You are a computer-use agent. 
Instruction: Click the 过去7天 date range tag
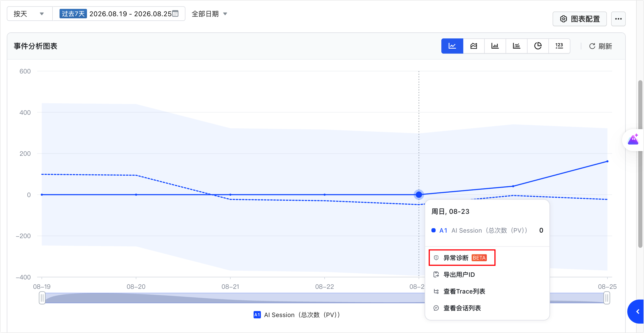(73, 14)
